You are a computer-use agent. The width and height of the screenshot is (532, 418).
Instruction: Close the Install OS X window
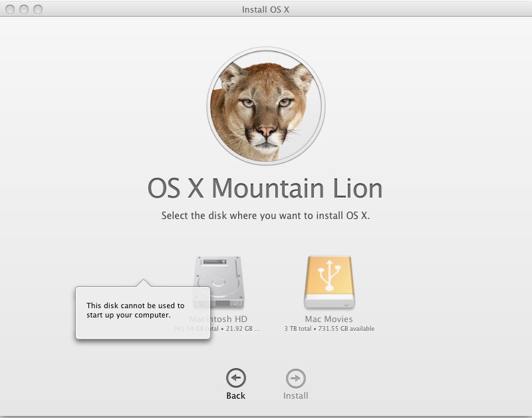[x=10, y=9]
